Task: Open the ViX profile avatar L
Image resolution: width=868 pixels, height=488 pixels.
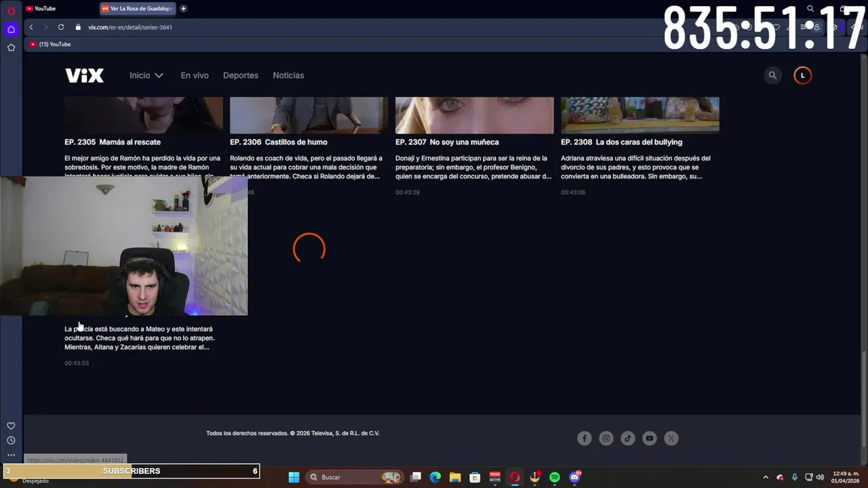Action: pos(802,75)
